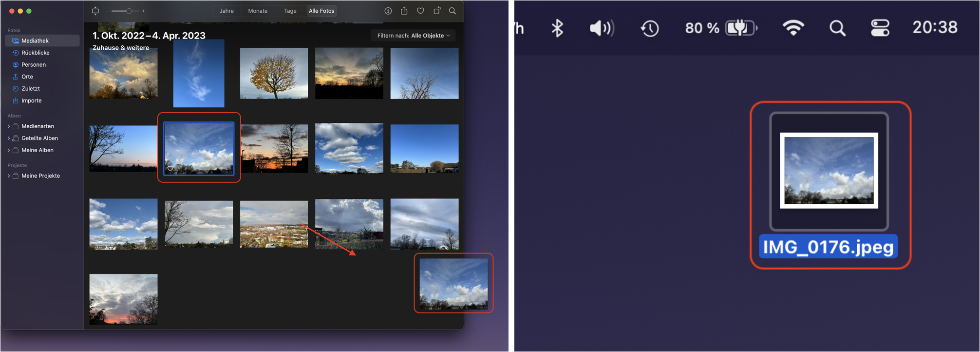Screen dimensions: 980x352
Task: Switch to the Monate view tab
Action: (x=258, y=11)
